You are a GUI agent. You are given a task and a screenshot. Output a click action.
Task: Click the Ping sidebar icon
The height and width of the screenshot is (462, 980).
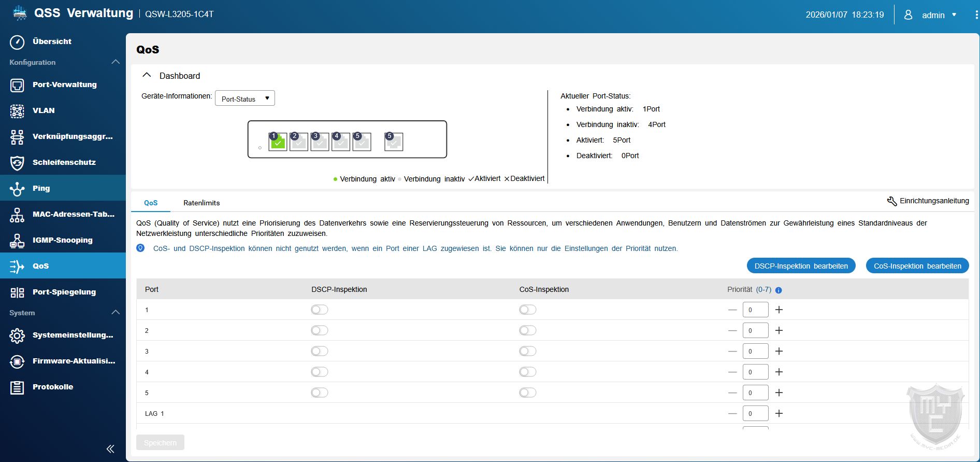tap(17, 189)
